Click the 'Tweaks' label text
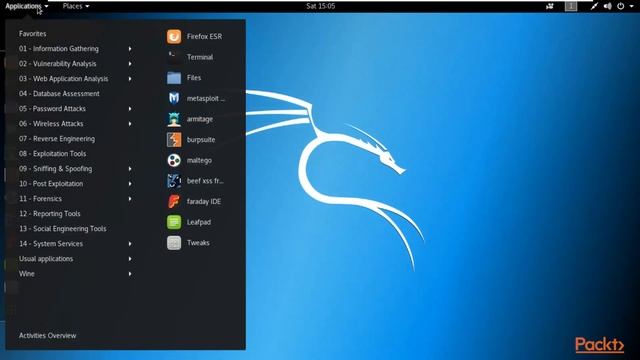The height and width of the screenshot is (360, 640). pos(198,243)
